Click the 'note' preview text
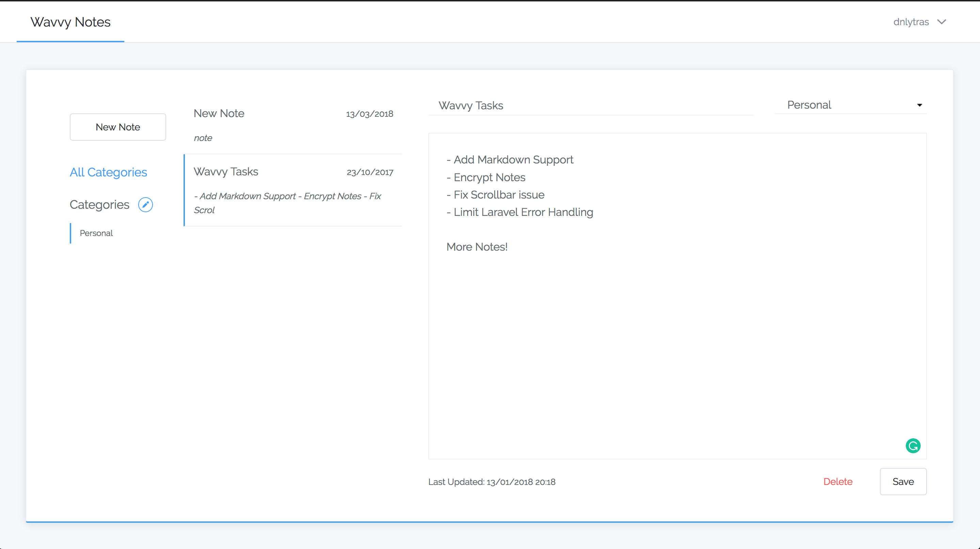This screenshot has width=980, height=549. pyautogui.click(x=203, y=138)
